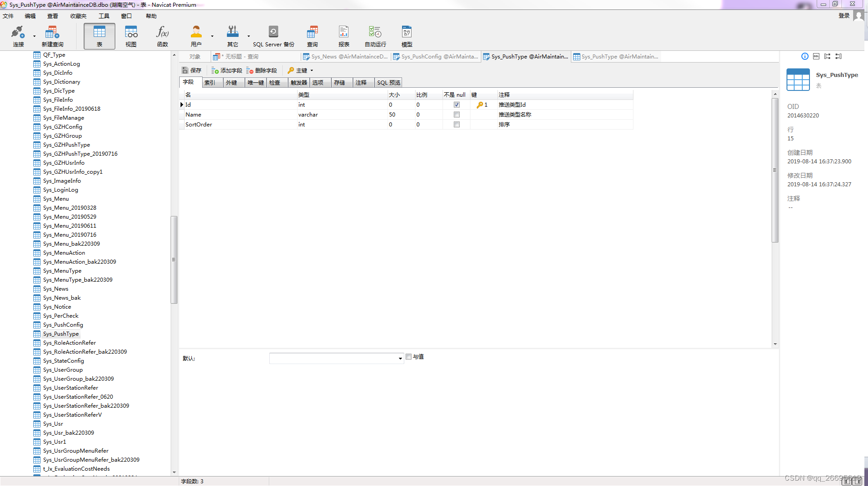The height and width of the screenshot is (486, 868).
Task: Click the Add Field (添加字段) button
Action: [x=227, y=71]
